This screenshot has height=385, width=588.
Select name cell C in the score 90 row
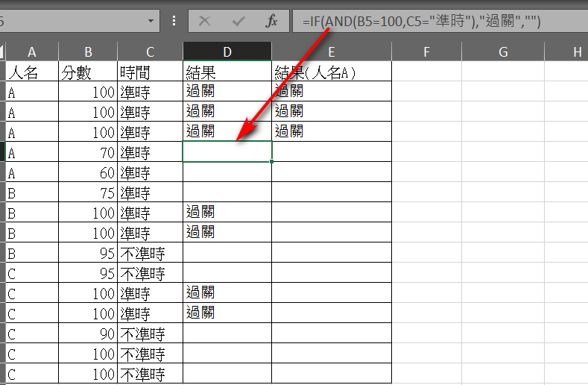32,334
